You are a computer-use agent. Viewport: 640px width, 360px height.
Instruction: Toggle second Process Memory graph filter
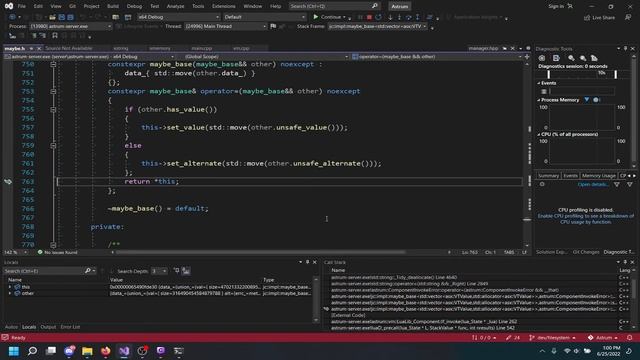coord(596,100)
